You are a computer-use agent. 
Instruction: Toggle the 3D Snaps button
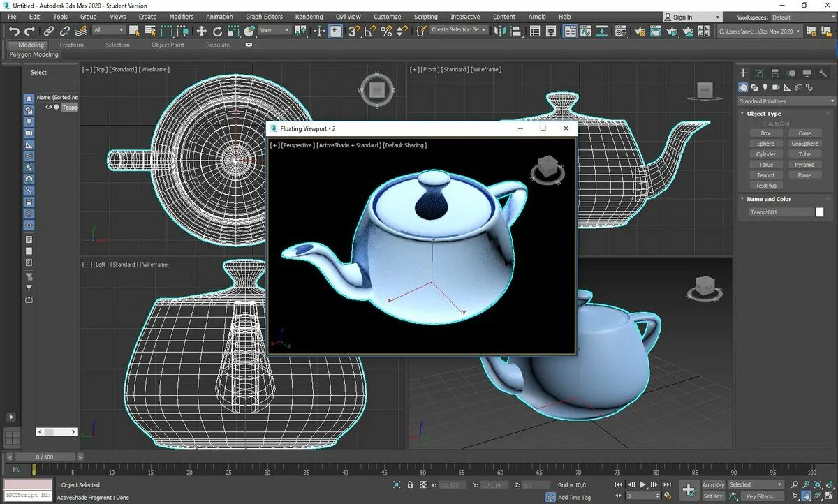click(x=354, y=31)
